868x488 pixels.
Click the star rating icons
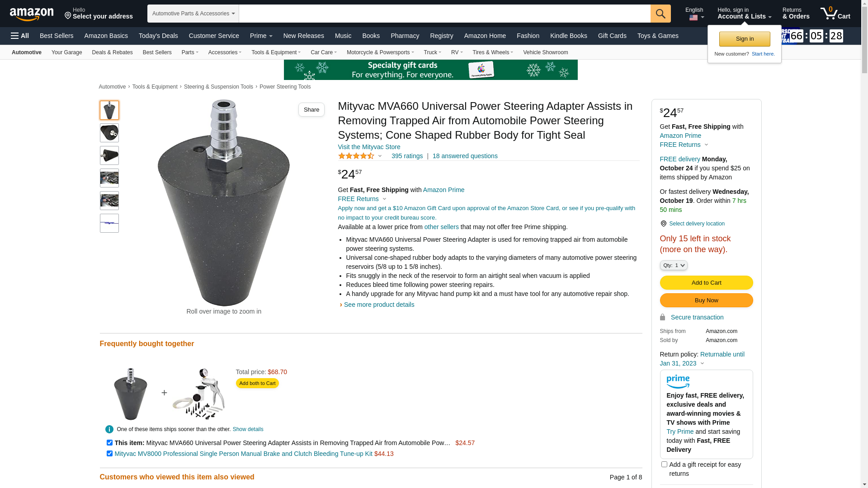click(356, 156)
